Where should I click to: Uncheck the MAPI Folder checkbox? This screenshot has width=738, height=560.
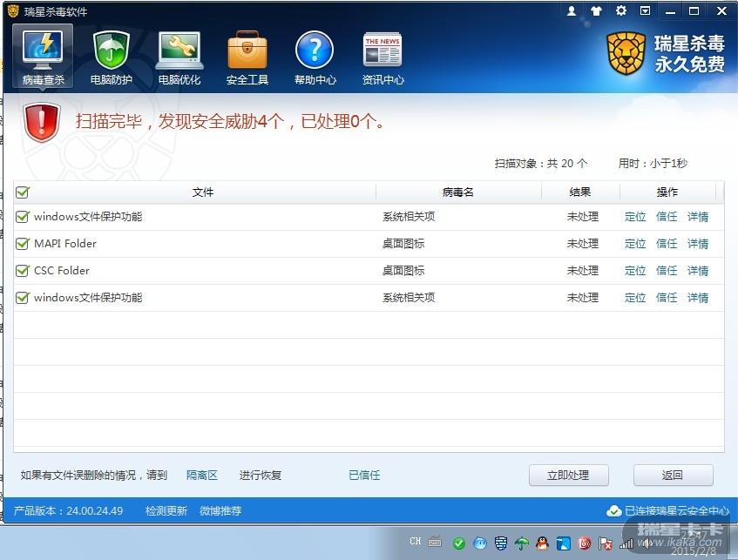(23, 244)
